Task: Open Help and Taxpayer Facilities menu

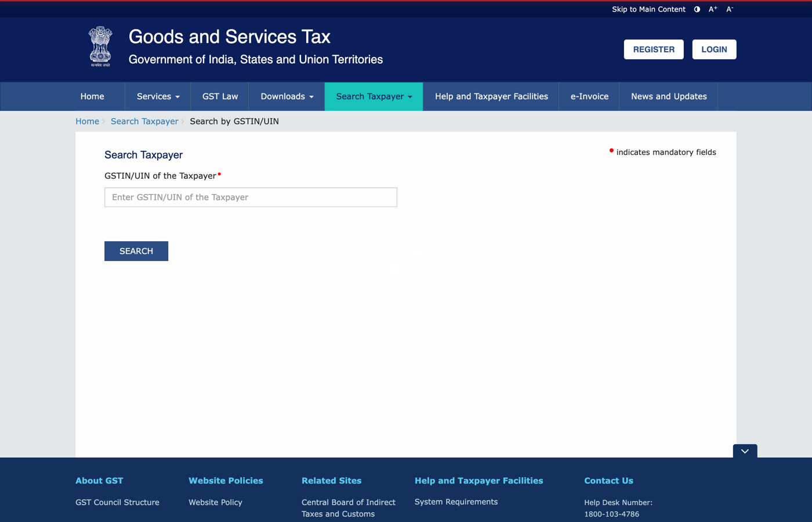Action: (x=491, y=96)
